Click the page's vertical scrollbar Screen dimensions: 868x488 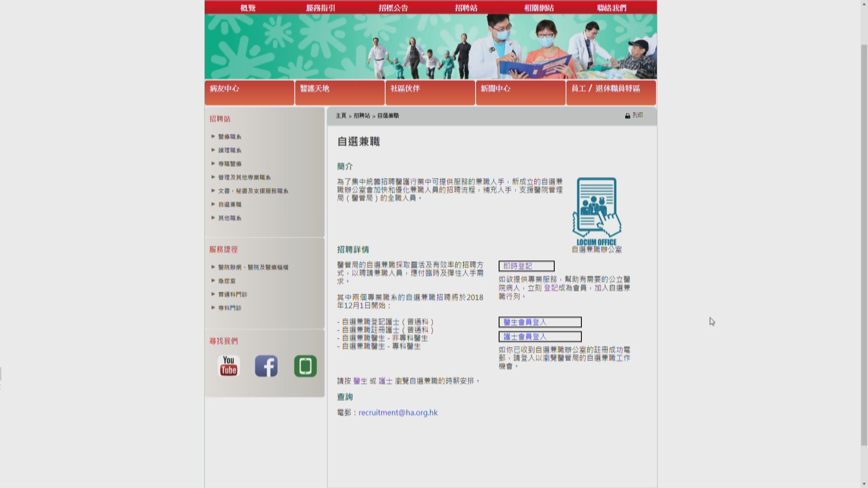pyautogui.click(x=864, y=244)
